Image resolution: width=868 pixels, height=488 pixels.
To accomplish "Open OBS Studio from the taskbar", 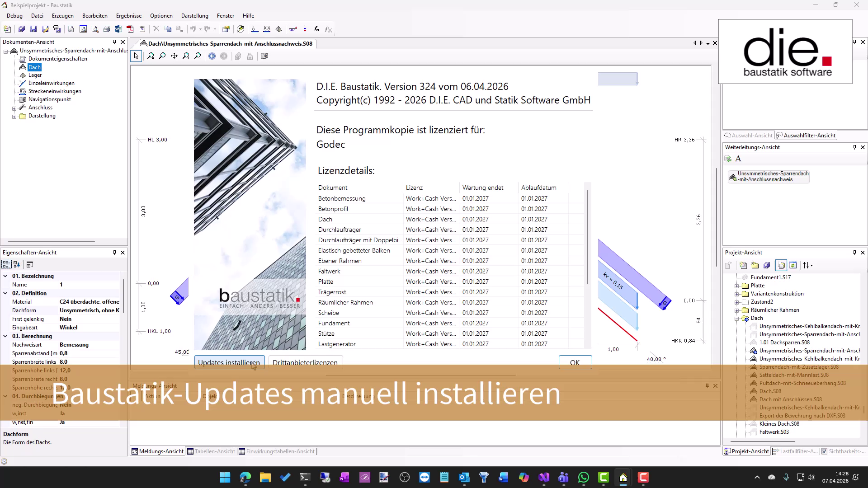I will coord(405,477).
